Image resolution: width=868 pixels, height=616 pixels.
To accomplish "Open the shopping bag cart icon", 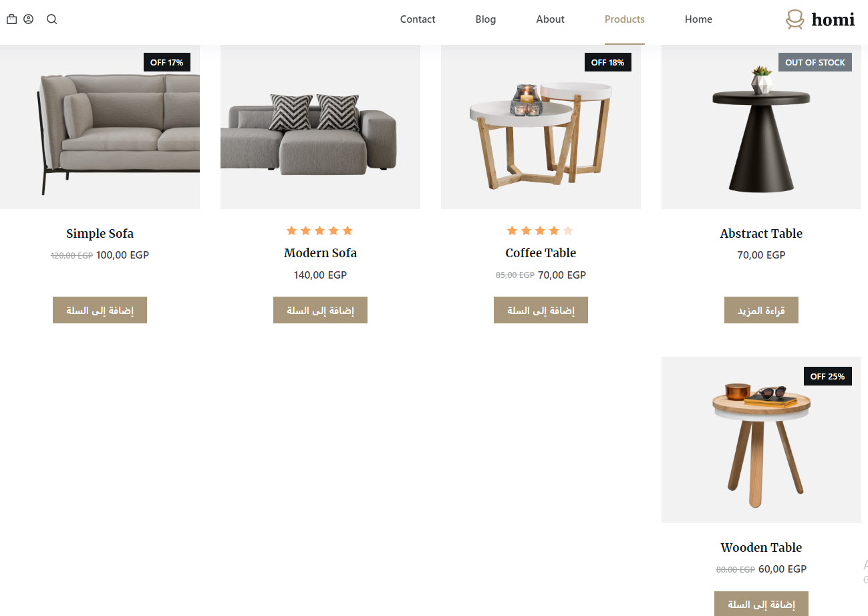I will (11, 19).
